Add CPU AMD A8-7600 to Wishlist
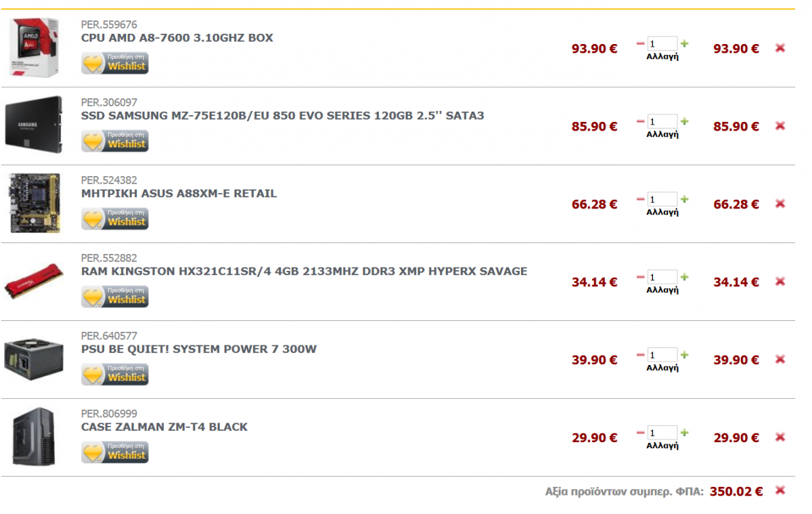Image resolution: width=812 pixels, height=514 pixels. [x=115, y=63]
